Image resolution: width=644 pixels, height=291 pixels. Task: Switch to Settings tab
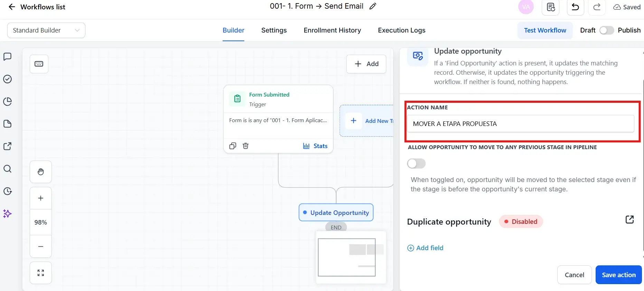274,30
